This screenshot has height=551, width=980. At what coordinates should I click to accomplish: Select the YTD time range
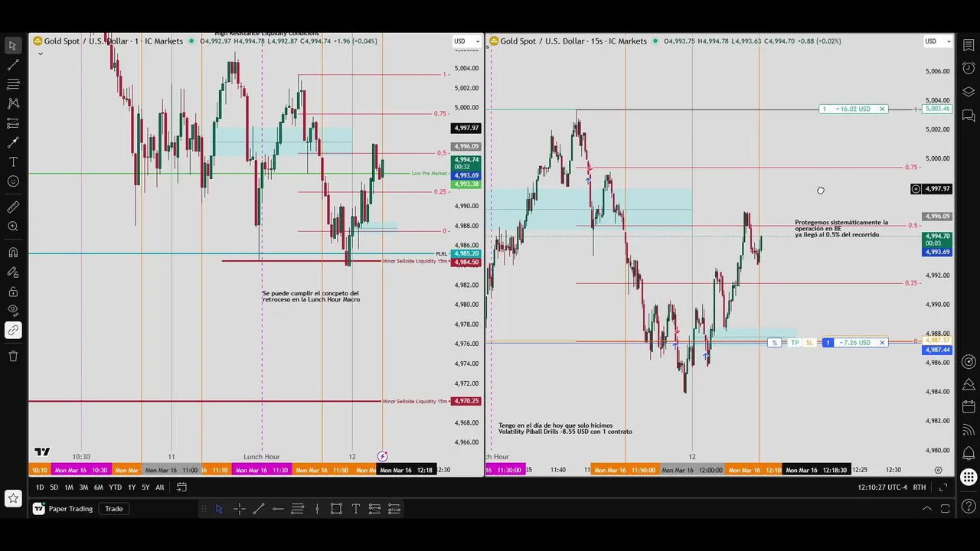coord(115,487)
